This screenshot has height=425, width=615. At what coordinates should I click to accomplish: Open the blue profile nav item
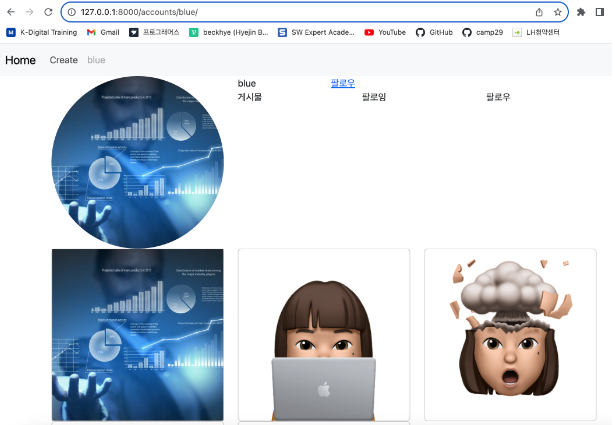[x=96, y=60]
